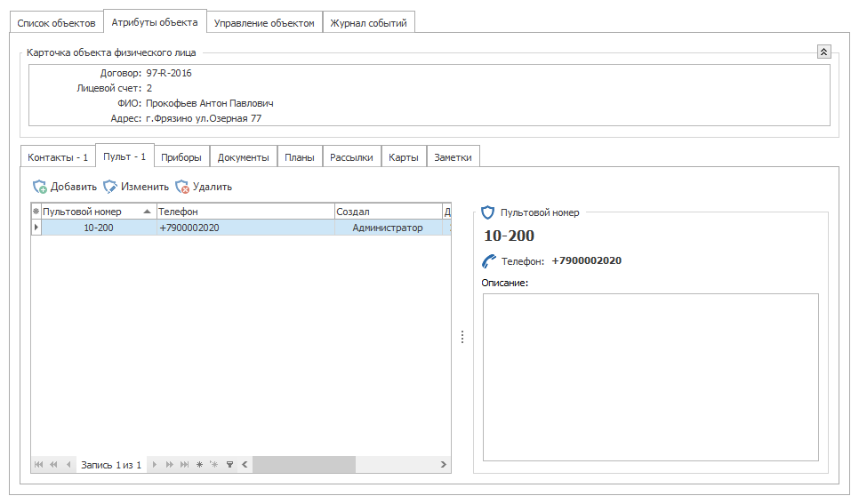This screenshot has height=504, width=859.
Task: Click the Удалить button label
Action: 212,187
